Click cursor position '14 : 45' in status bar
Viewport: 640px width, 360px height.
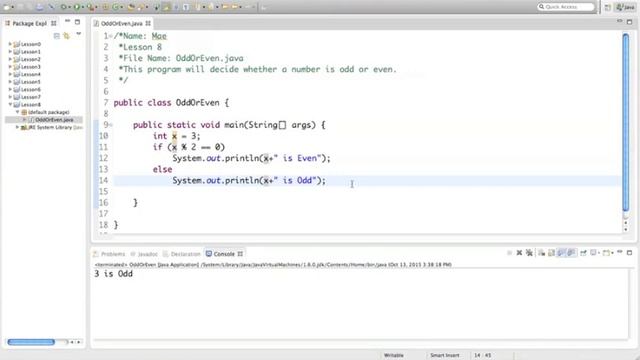(x=482, y=355)
